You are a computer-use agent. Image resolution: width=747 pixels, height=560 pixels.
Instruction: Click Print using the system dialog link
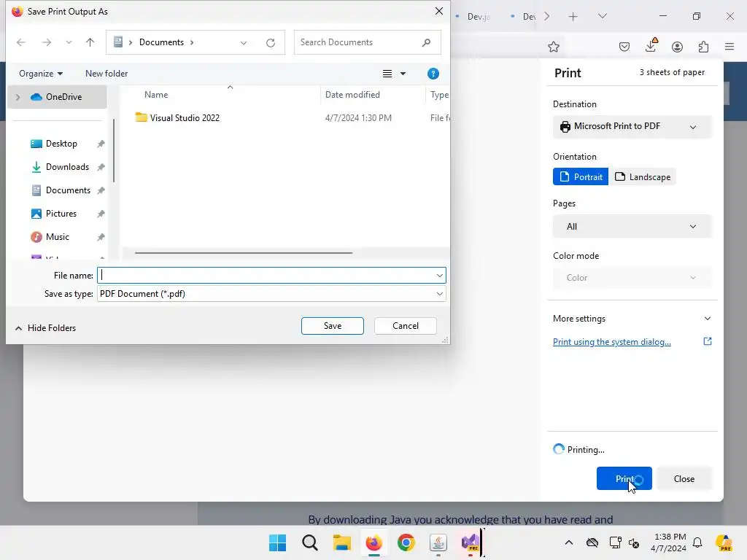[x=612, y=342]
